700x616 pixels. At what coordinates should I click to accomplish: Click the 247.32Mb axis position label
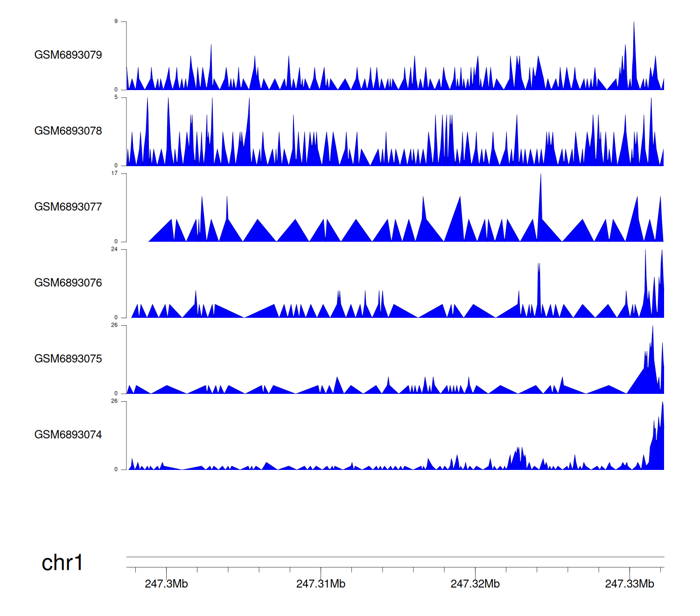click(475, 584)
